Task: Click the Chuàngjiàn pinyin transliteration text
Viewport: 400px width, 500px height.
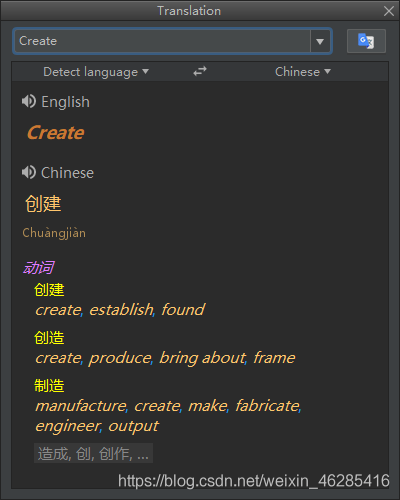Action: (x=54, y=233)
